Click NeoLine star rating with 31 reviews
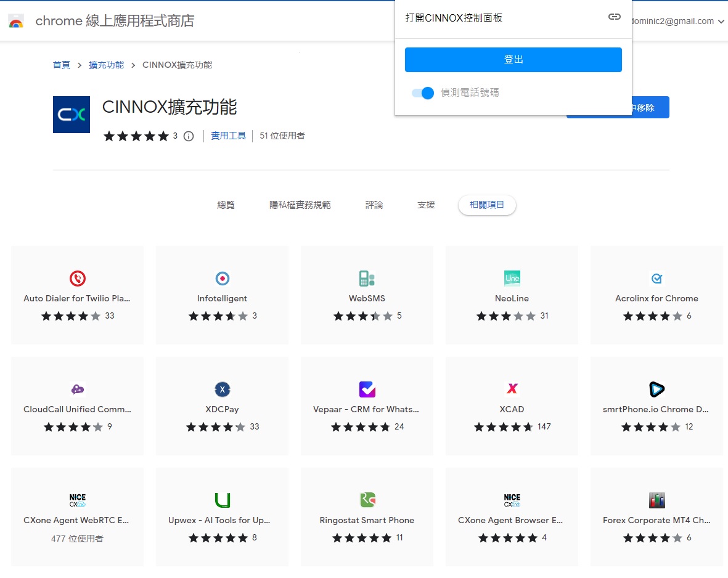Image resolution: width=728 pixels, height=578 pixels. point(505,316)
